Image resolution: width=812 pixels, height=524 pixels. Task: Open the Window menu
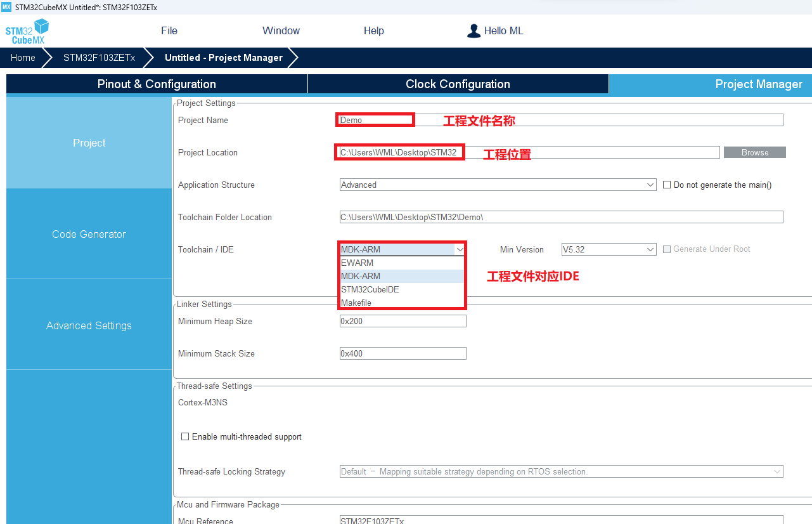tap(281, 30)
